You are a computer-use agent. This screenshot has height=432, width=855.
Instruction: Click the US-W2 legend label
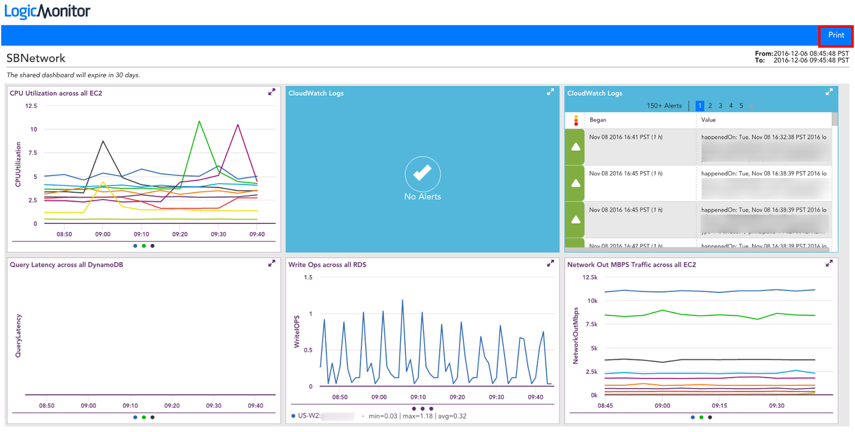[309, 416]
